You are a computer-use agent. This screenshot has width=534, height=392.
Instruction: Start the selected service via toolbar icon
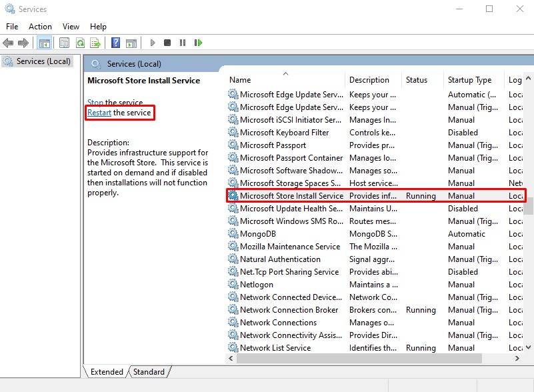(x=153, y=42)
